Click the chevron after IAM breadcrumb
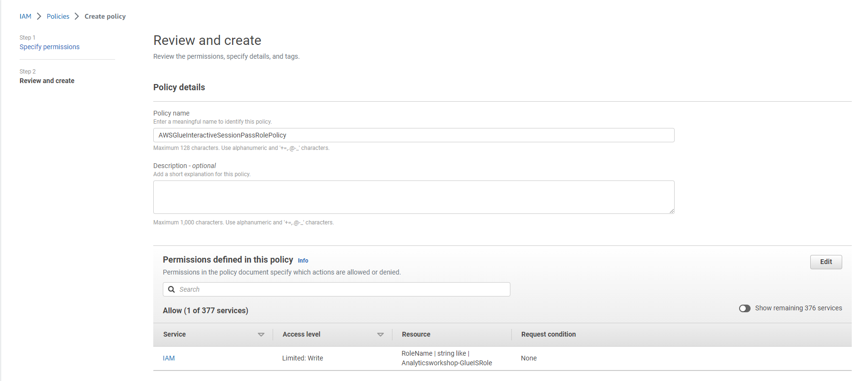 pos(39,16)
